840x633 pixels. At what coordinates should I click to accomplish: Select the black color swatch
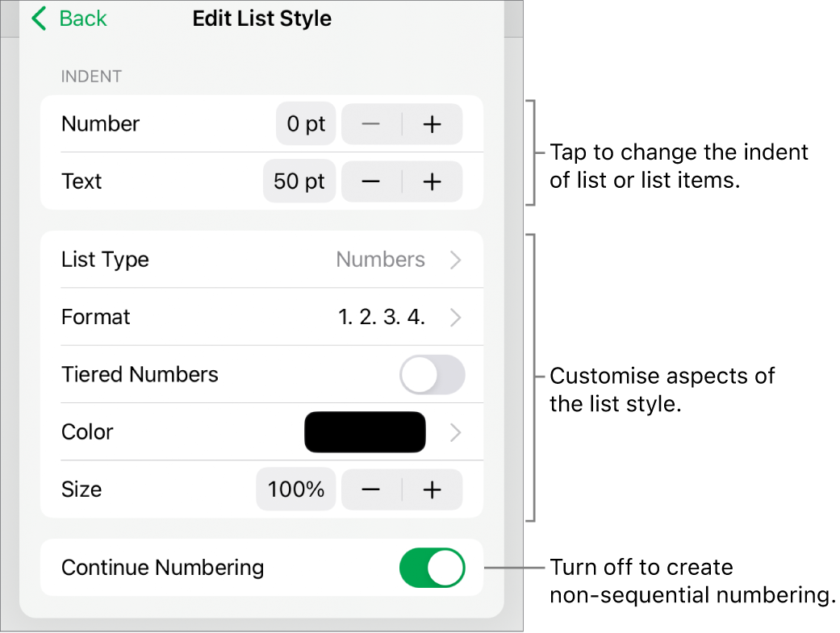coord(365,431)
